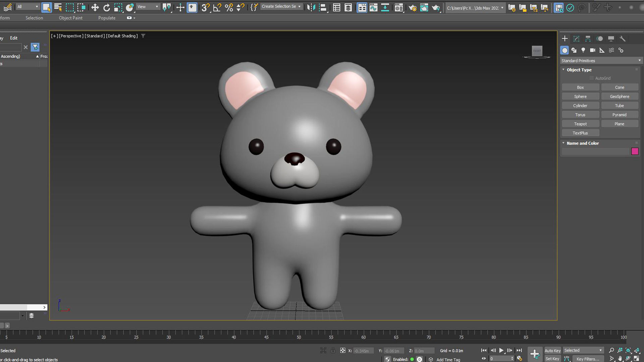644x362 pixels.
Task: Toggle the selection lock icon
Action: coord(333,351)
